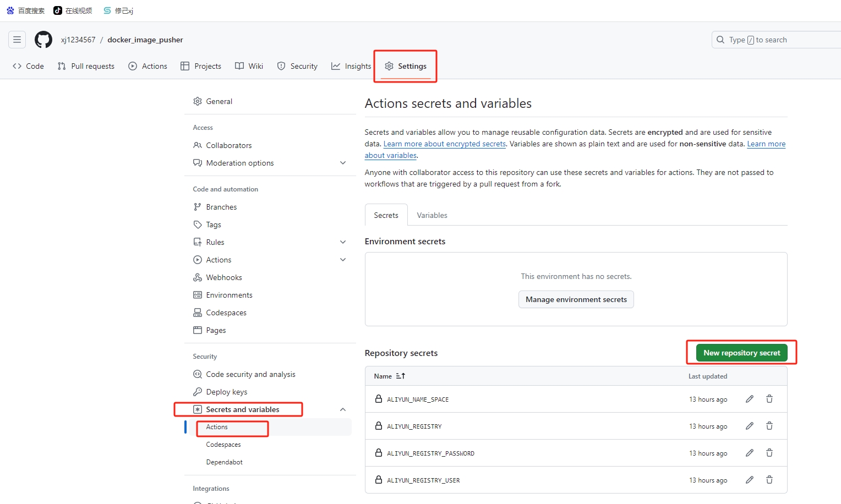Collapse the Secrets and variables section
841x504 pixels.
coord(342,409)
